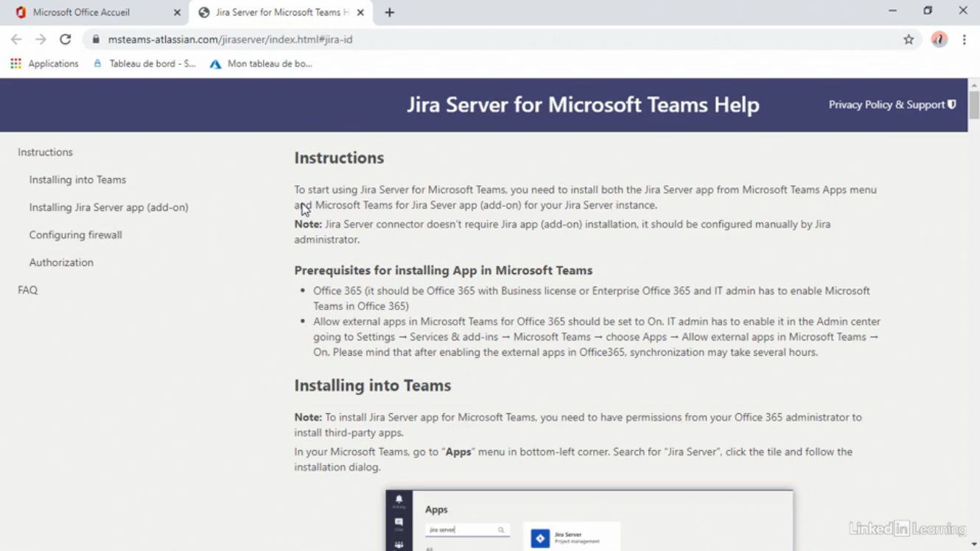980x551 pixels.
Task: Restore down the browser window
Action: coord(928,11)
